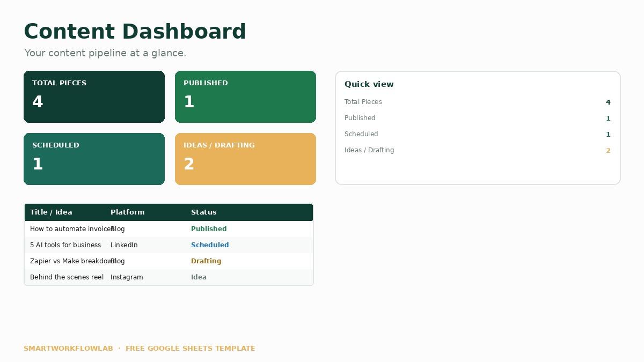Screen dimensions: 644x362
Task: Select 'Zapier vs Make breakdown' title cell
Action: (x=73, y=261)
